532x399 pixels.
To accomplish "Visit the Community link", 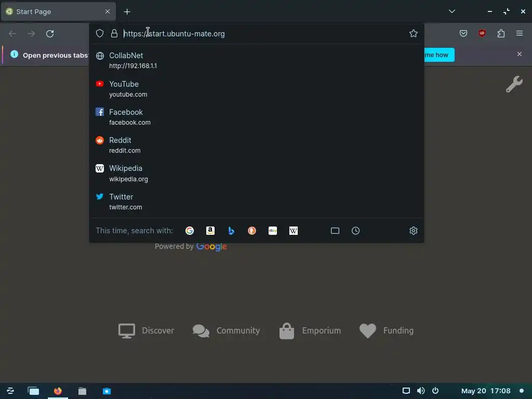I will pos(226,330).
